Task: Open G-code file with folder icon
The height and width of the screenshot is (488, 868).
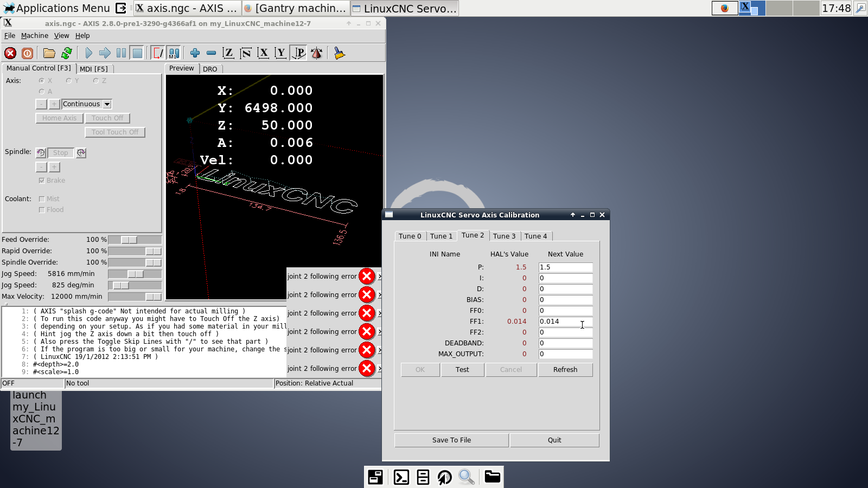Action: pyautogui.click(x=49, y=53)
